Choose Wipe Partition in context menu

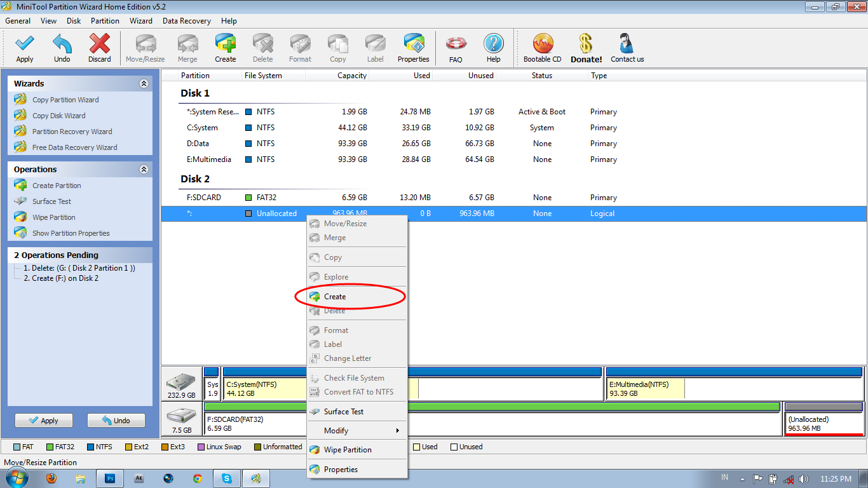(x=357, y=450)
